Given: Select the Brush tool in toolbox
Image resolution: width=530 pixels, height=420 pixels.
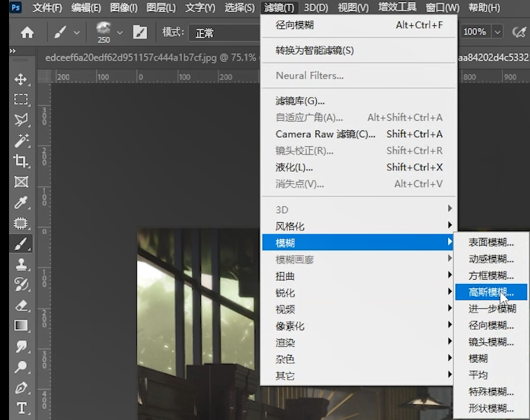Looking at the screenshot, I should (x=21, y=243).
